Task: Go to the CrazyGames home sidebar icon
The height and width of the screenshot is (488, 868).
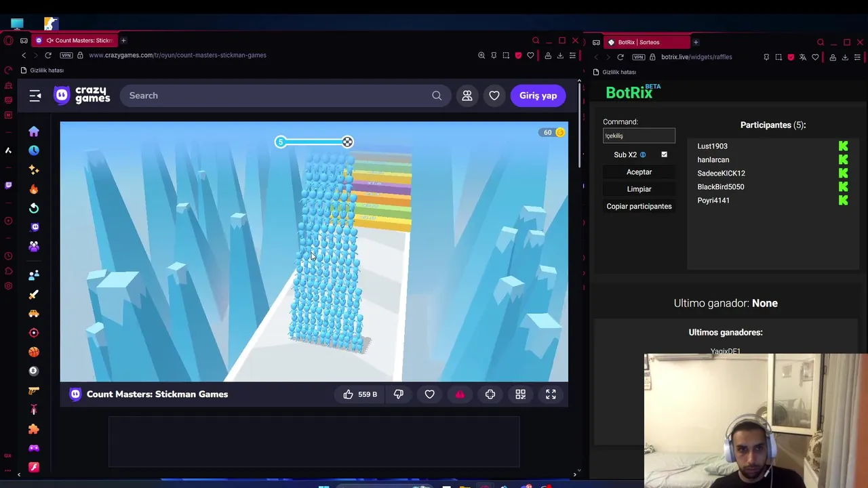Action: [34, 131]
